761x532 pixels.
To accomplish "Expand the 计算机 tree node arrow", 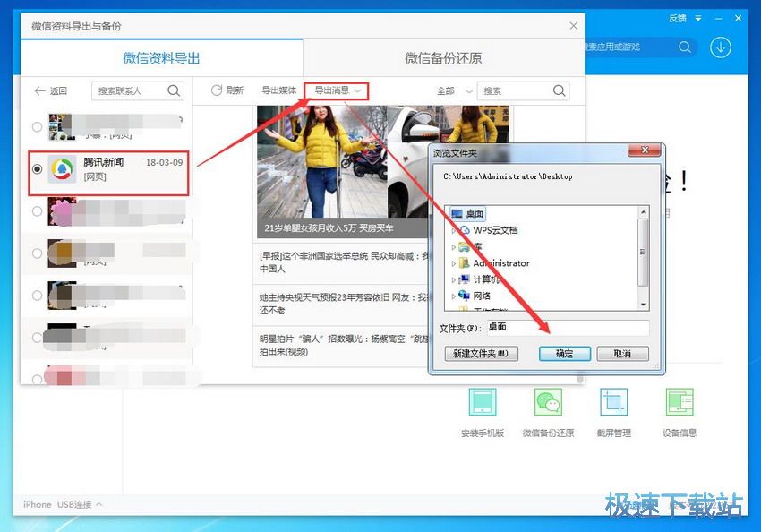I will tap(454, 280).
